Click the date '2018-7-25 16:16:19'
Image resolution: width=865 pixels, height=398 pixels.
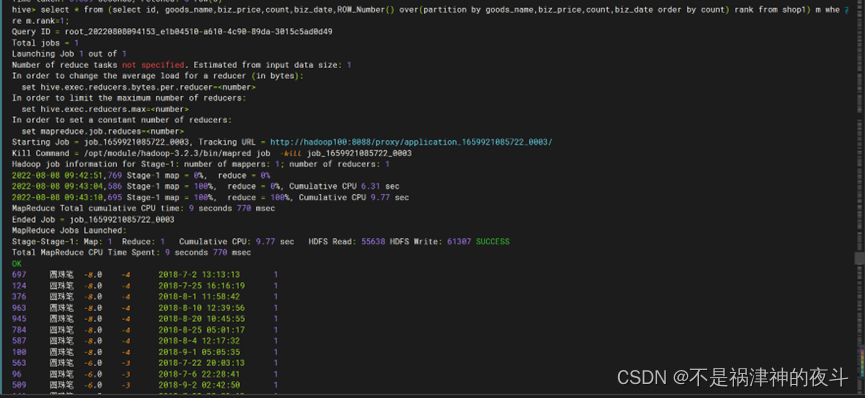tap(201, 286)
